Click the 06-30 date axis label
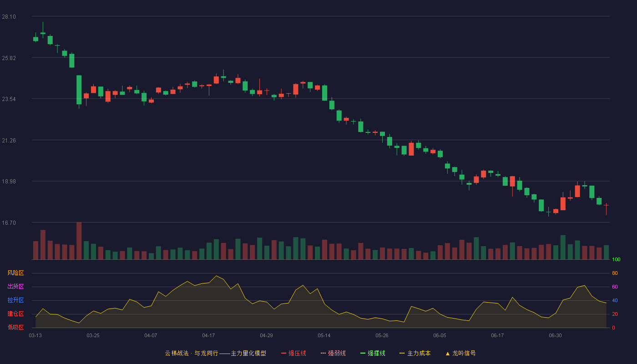637x364 pixels. pos(555,335)
